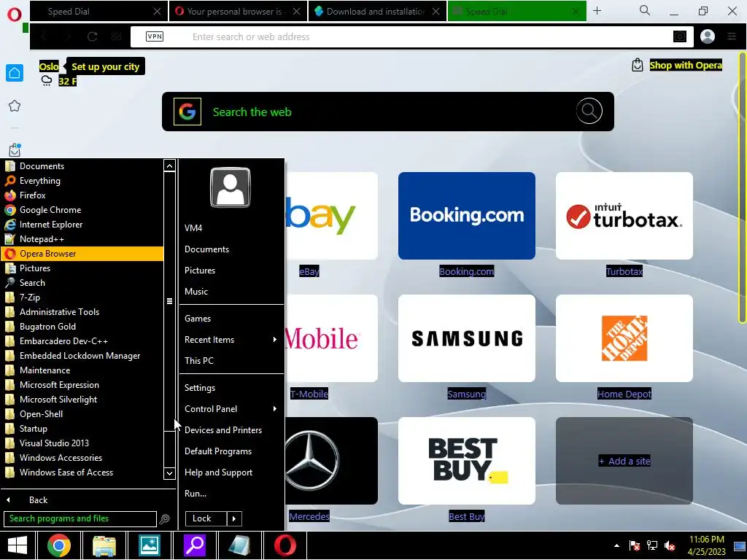Click the Shop with Opera link
This screenshot has height=560, width=747.
point(686,65)
